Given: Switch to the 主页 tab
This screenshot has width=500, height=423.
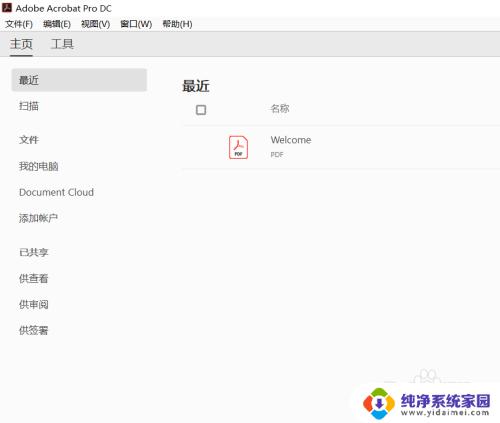Looking at the screenshot, I should click(21, 44).
